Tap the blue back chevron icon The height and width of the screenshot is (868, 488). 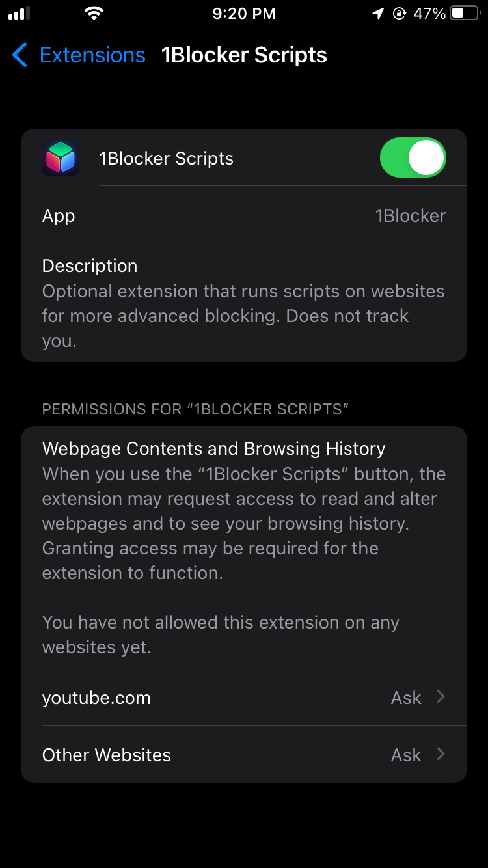[x=20, y=55]
